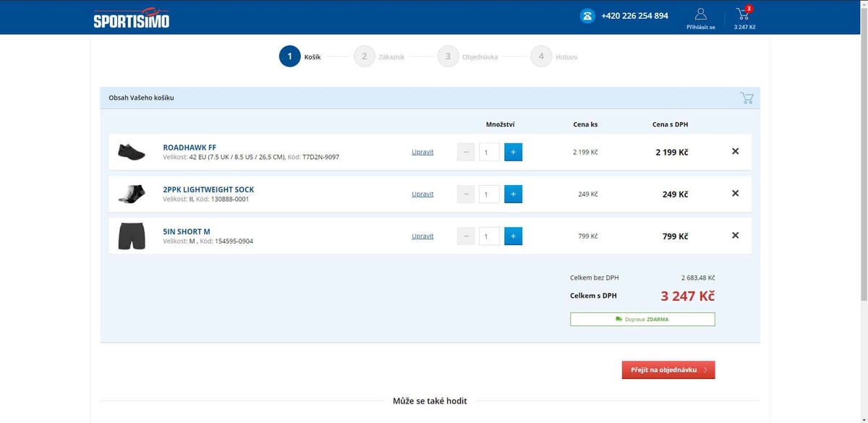Decrease quantity of 5IN SHORT M
Screen dimensions: 868x423
[x=467, y=236]
